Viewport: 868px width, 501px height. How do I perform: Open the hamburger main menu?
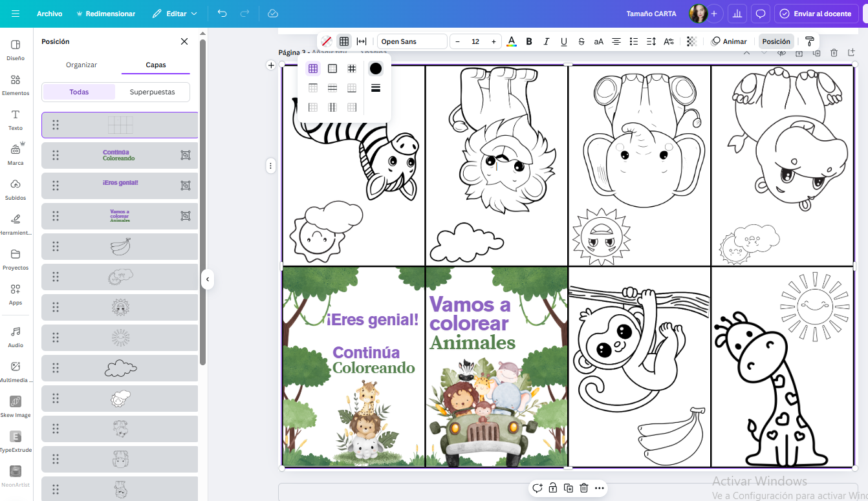pos(16,14)
